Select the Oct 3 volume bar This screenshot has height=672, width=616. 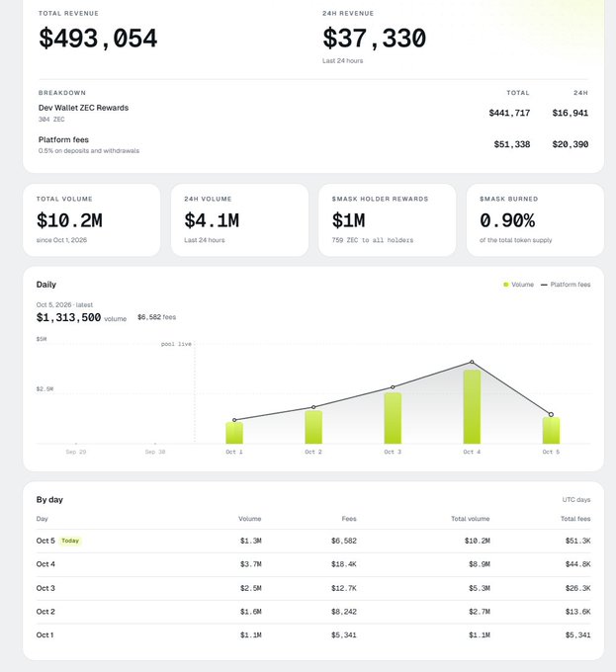click(x=393, y=418)
